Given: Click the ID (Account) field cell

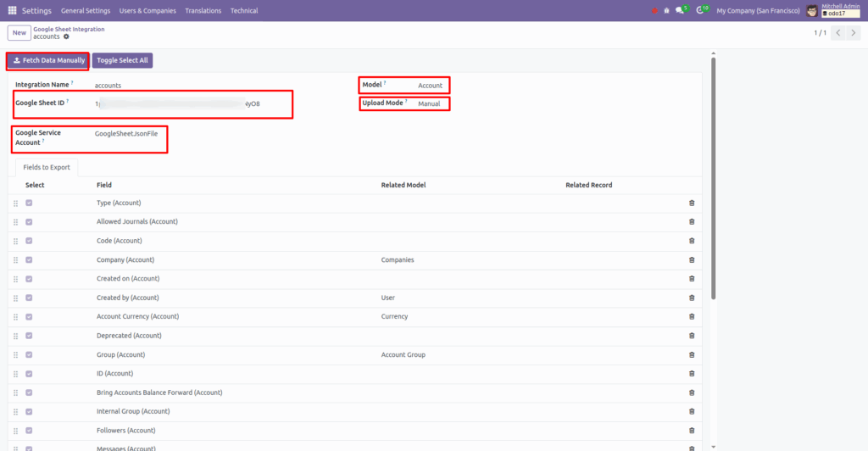Looking at the screenshot, I should click(114, 374).
